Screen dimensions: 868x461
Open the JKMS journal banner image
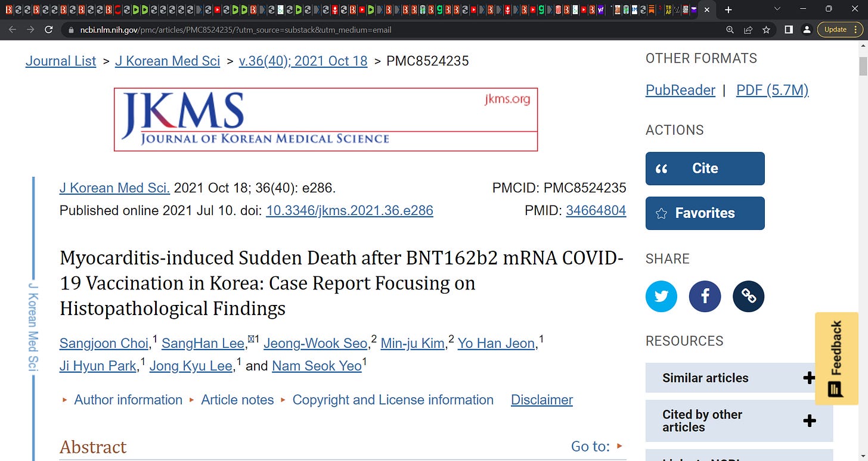click(x=325, y=119)
